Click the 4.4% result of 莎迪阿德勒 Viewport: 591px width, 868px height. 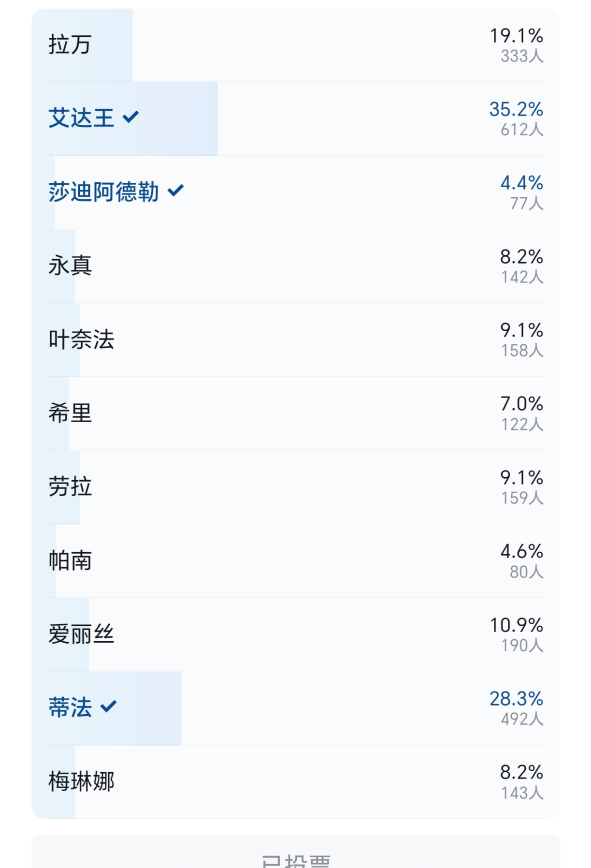click(522, 183)
